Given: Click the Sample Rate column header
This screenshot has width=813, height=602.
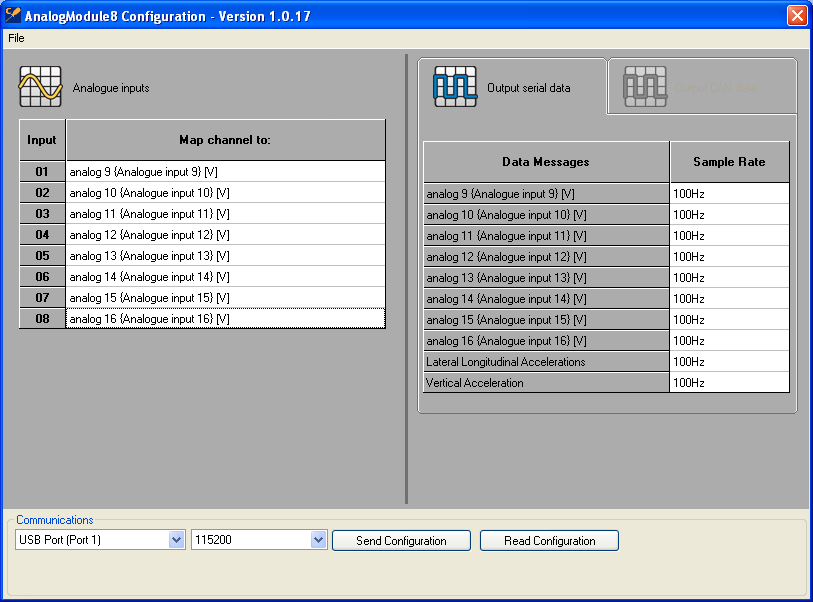Looking at the screenshot, I should tap(729, 162).
